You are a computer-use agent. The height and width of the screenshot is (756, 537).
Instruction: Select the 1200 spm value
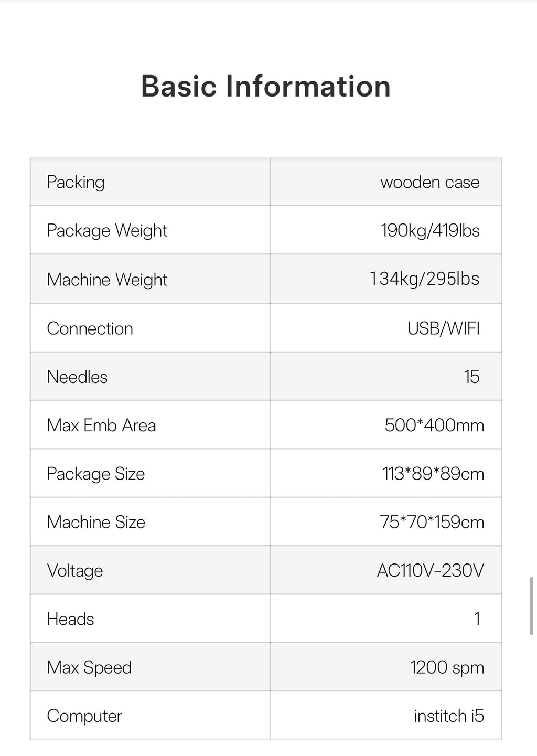tap(447, 667)
